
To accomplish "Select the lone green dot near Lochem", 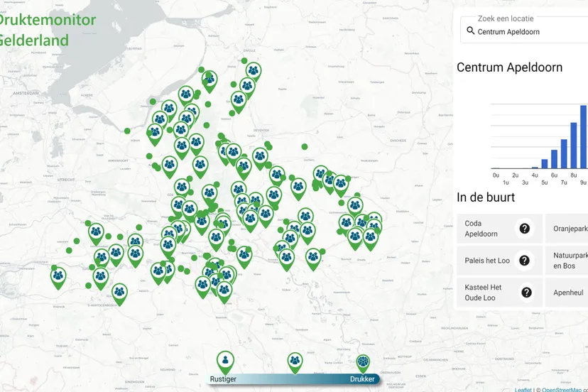I will point(305,147).
